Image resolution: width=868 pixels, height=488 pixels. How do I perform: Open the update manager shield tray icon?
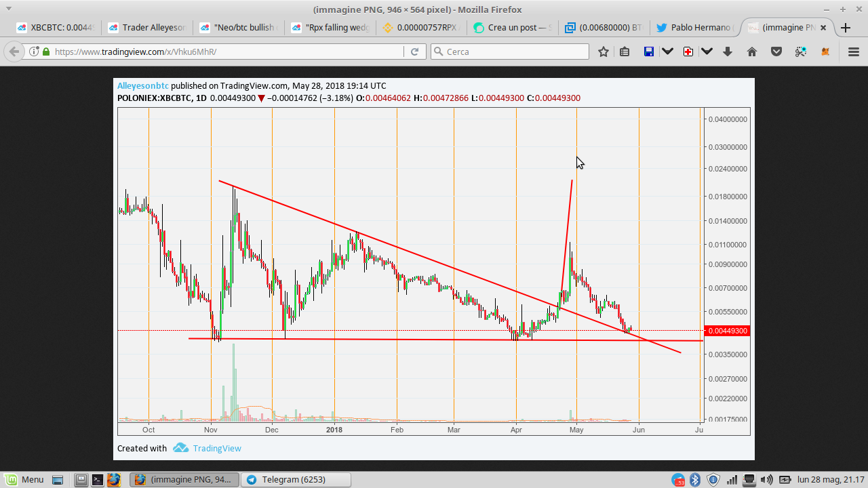(713, 480)
